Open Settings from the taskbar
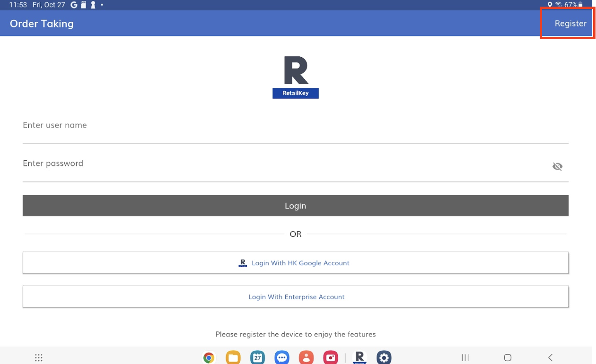This screenshot has width=596, height=364. 384,357
